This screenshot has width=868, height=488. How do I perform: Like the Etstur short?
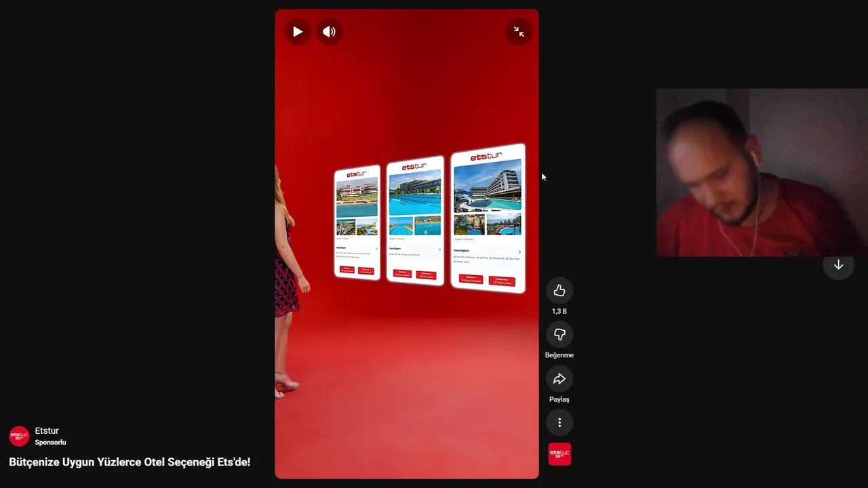(559, 290)
